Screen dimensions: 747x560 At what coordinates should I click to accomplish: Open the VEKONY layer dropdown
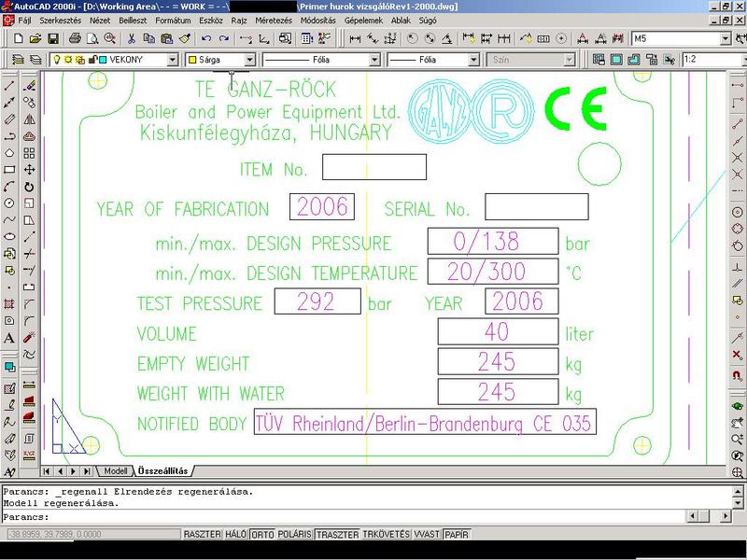[x=173, y=60]
